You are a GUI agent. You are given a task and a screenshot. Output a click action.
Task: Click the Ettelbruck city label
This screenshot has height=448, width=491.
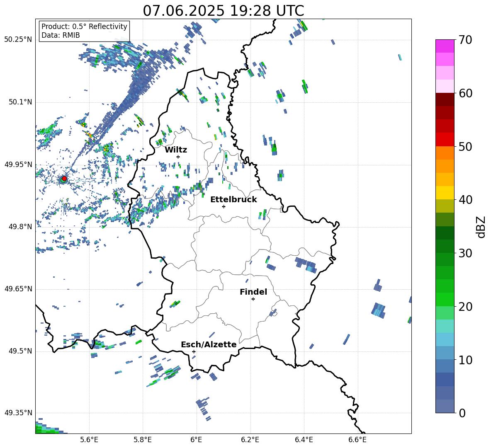(233, 200)
